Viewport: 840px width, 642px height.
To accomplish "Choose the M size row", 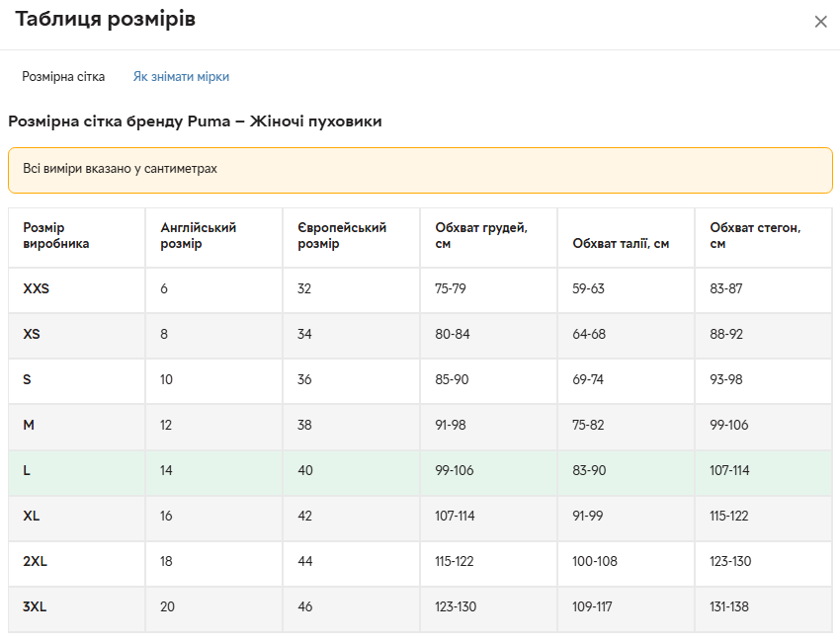I will pyautogui.click(x=29, y=426).
